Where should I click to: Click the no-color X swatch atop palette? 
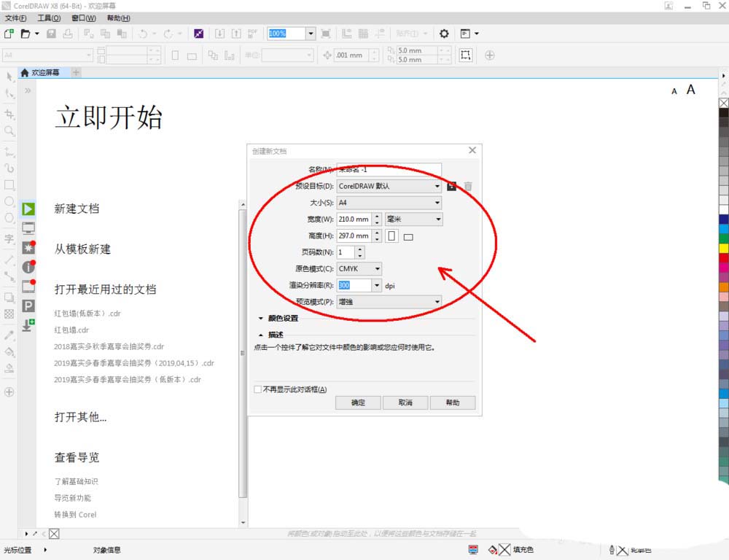tap(724, 103)
